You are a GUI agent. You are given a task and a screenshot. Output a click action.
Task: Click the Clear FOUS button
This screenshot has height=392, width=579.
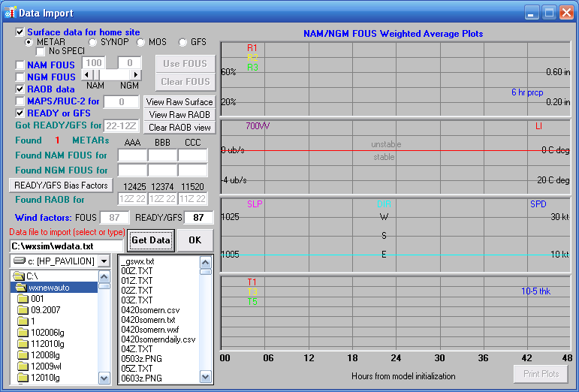[x=185, y=82]
